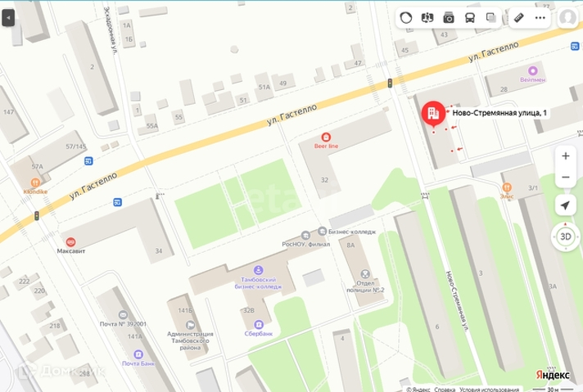This screenshot has height=392, width=583.
Task: Open the three-dots more menu
Action: pos(540,17)
